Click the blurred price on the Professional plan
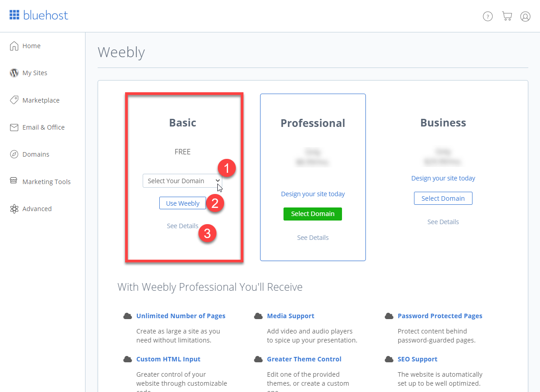 tap(313, 157)
